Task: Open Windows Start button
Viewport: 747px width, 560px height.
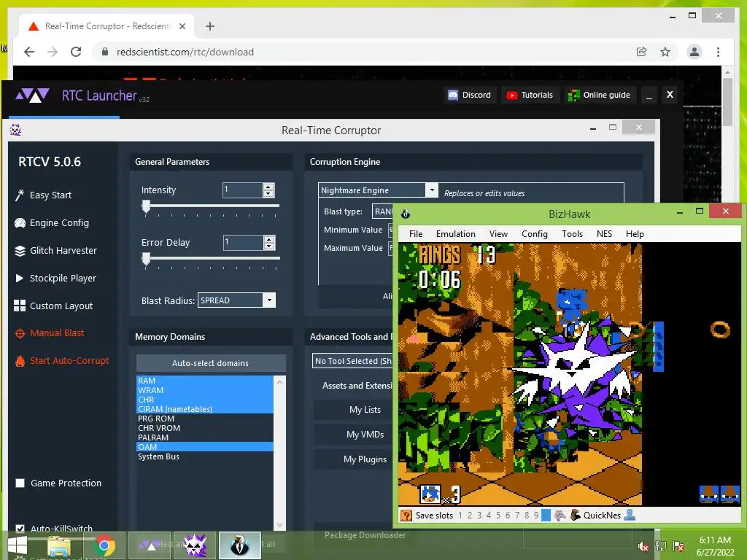Action: 18,545
